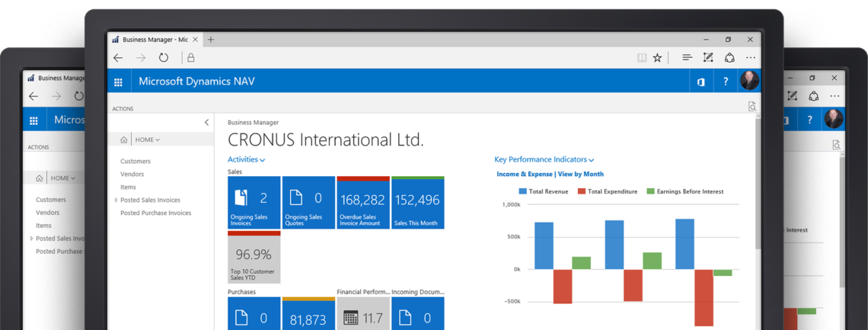868x330 pixels.
Task: Open Ongoing Sales Quotes tile
Action: coord(308,203)
